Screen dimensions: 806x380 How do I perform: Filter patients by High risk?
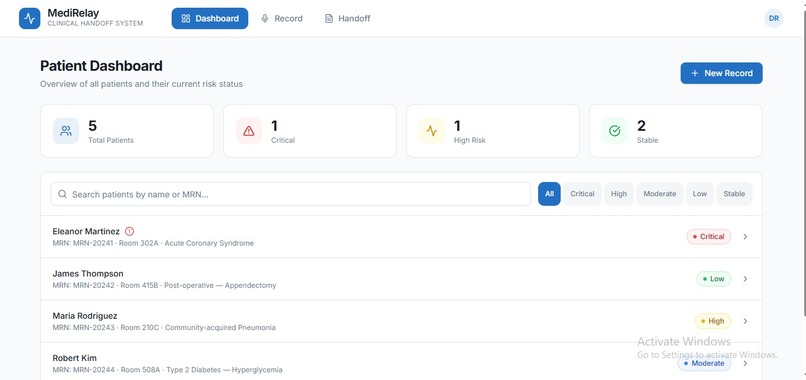[x=619, y=194]
